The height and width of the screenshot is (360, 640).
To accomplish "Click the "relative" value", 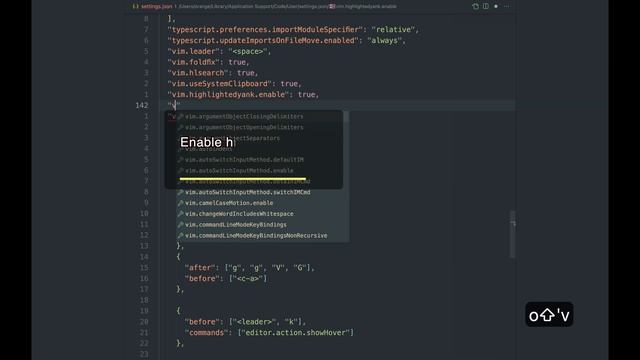I will 393,30.
